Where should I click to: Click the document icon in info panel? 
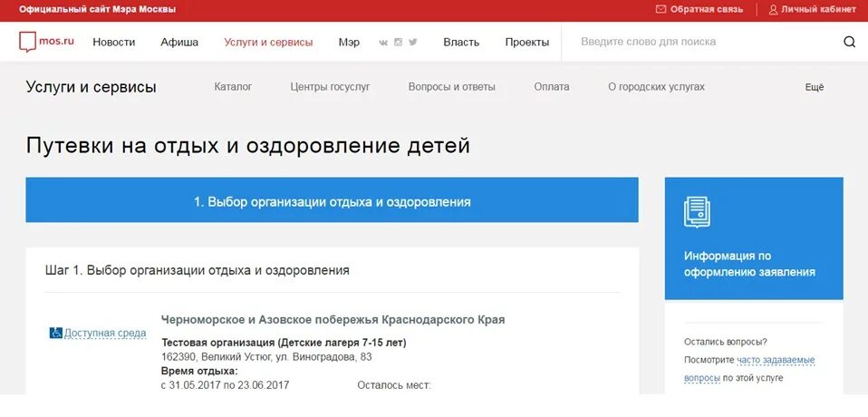pyautogui.click(x=697, y=212)
